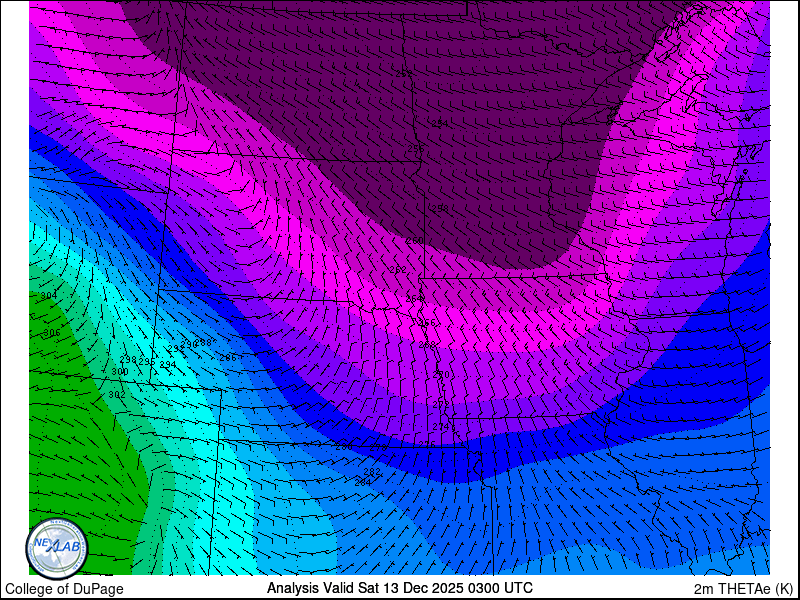
Task: Click the Analysis Valid Sat 13 Dec 2025 timestamp
Action: tap(399, 588)
